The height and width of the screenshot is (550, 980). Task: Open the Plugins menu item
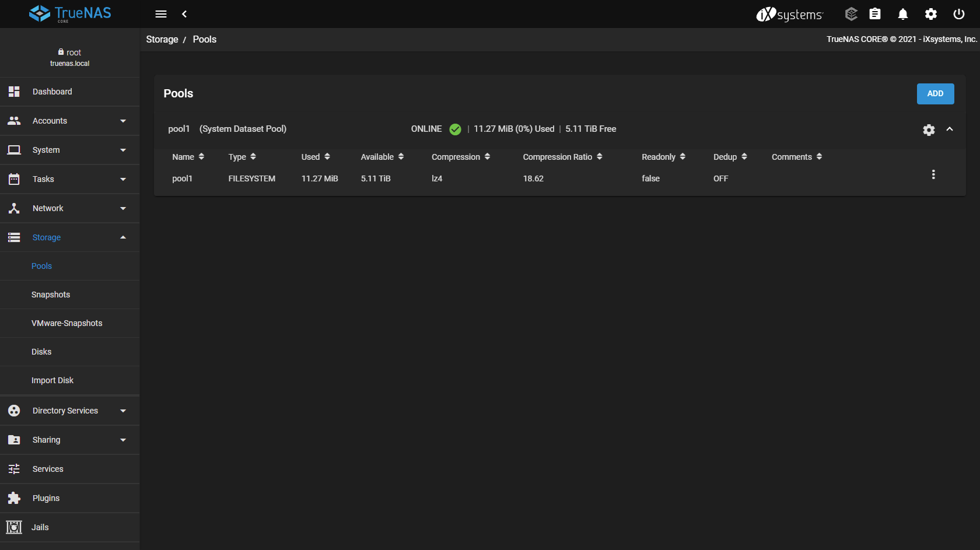[70, 498]
